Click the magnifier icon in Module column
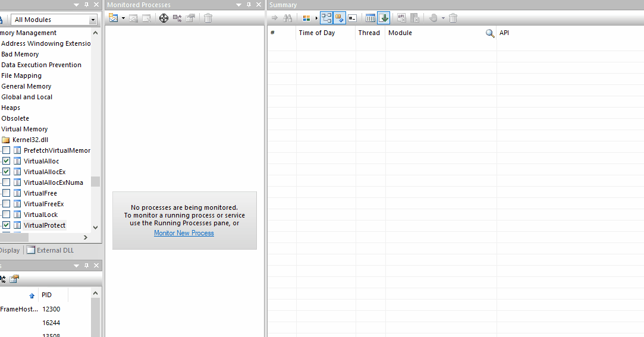 click(490, 33)
